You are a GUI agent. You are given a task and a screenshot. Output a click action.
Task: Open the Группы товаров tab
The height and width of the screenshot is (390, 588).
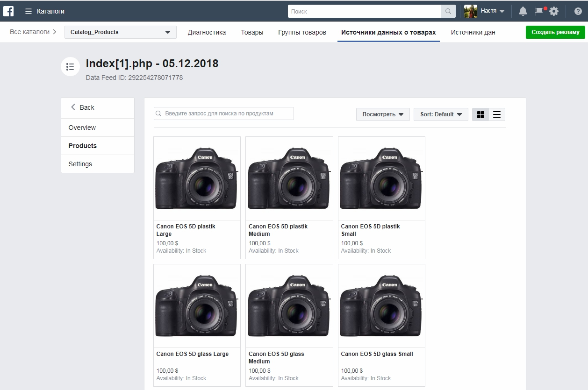302,32
